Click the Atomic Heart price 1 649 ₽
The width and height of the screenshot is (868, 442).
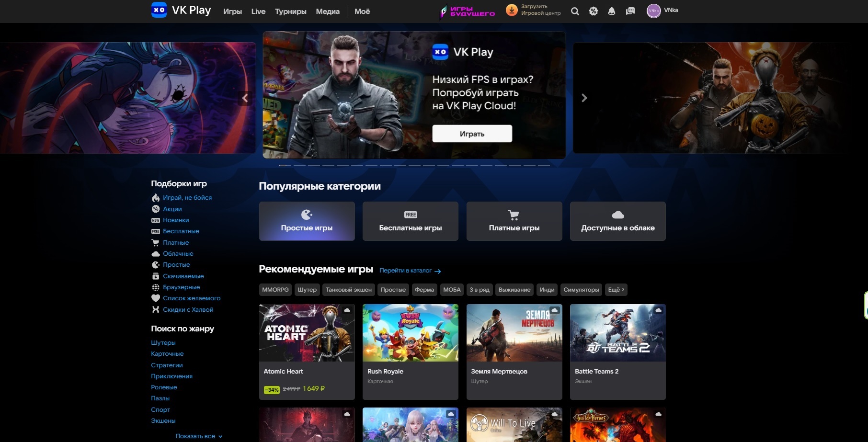(x=314, y=389)
